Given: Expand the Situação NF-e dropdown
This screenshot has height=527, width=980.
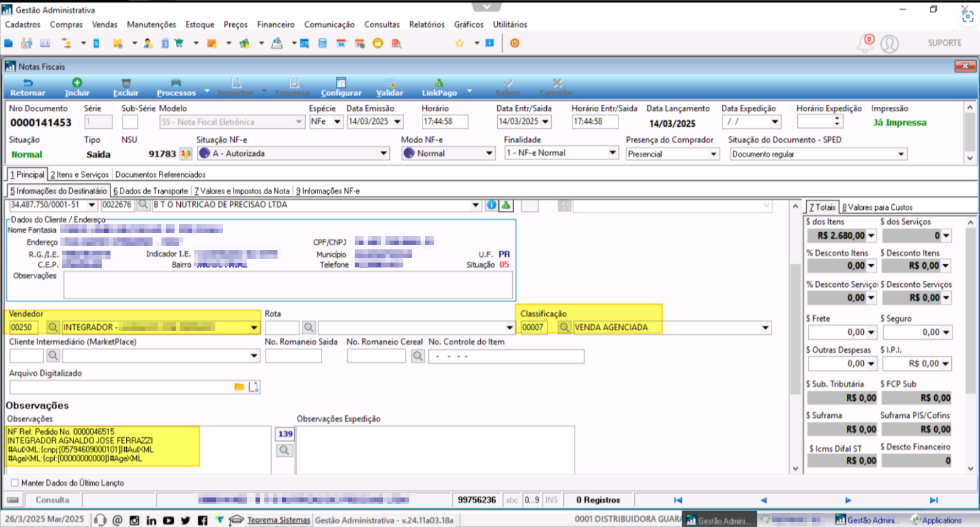Looking at the screenshot, I should click(384, 153).
